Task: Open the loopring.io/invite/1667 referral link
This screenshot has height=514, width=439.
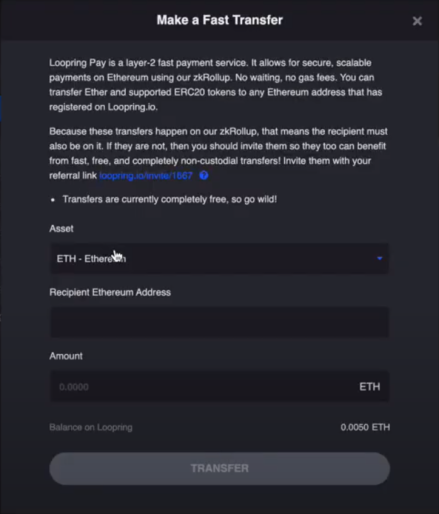Action: pos(146,176)
